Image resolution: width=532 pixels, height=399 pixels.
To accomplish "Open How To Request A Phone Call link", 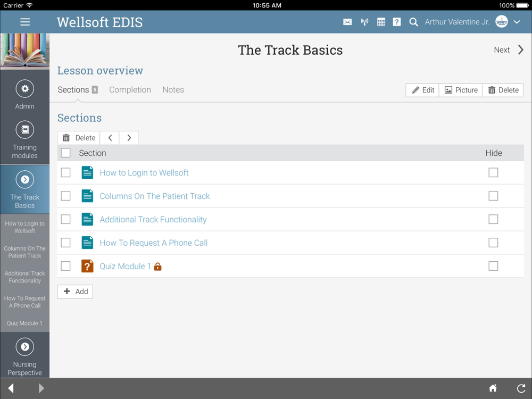I will coord(153,243).
